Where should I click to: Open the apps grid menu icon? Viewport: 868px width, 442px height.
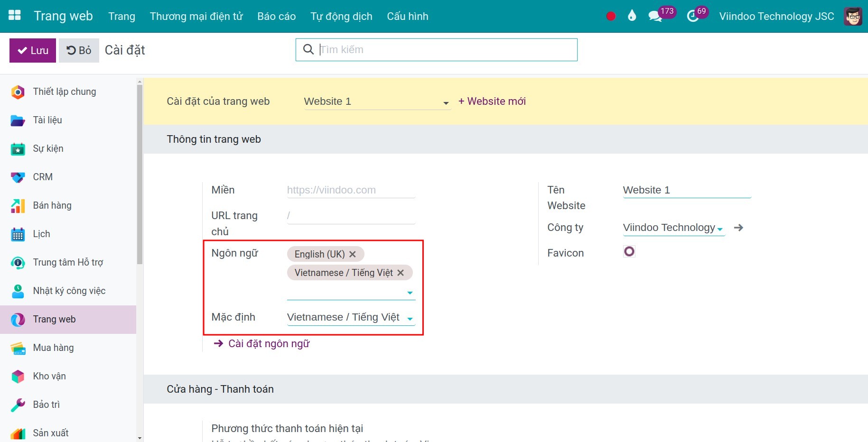point(15,16)
